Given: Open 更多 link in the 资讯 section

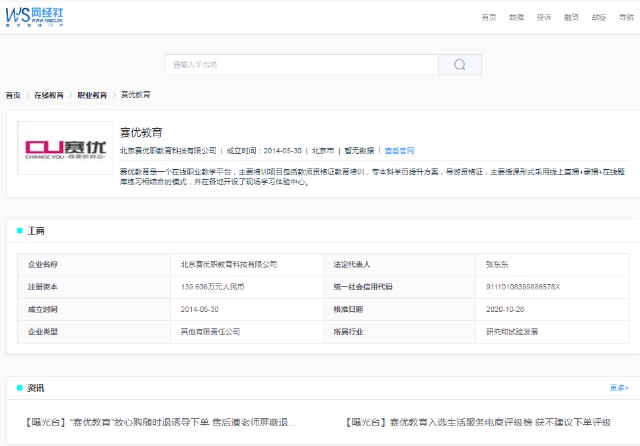Looking at the screenshot, I should pos(619,388).
